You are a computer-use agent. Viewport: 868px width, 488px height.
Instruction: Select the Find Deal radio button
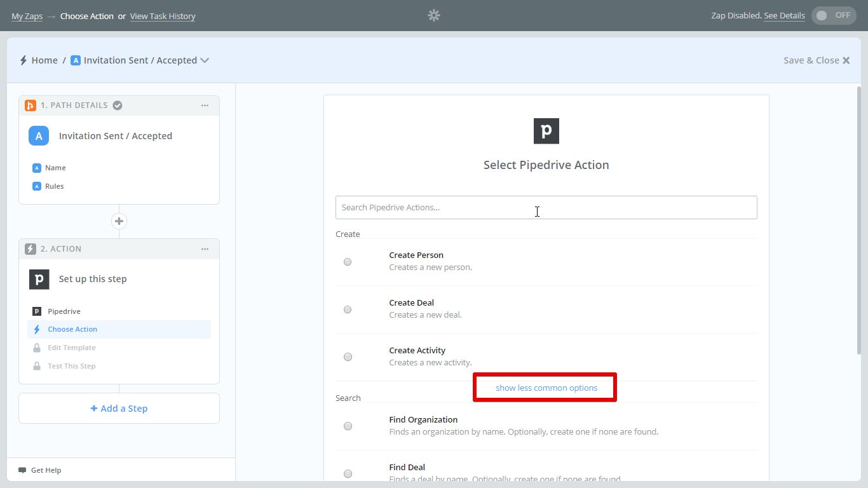pyautogui.click(x=348, y=474)
